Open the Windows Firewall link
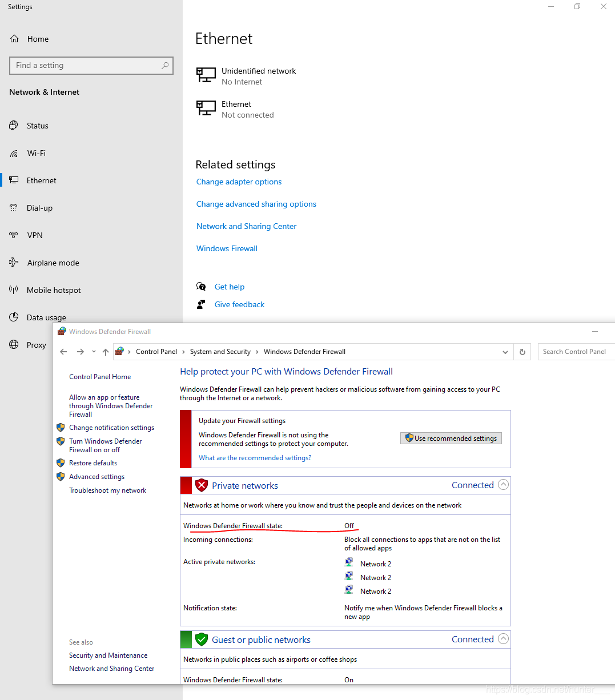 click(x=227, y=248)
